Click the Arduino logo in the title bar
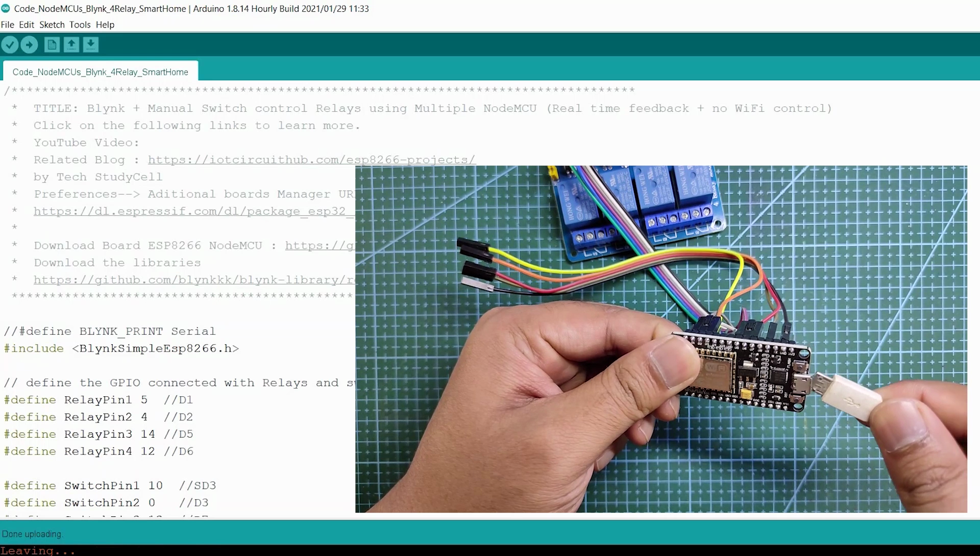The height and width of the screenshot is (556, 980). pyautogui.click(x=6, y=8)
